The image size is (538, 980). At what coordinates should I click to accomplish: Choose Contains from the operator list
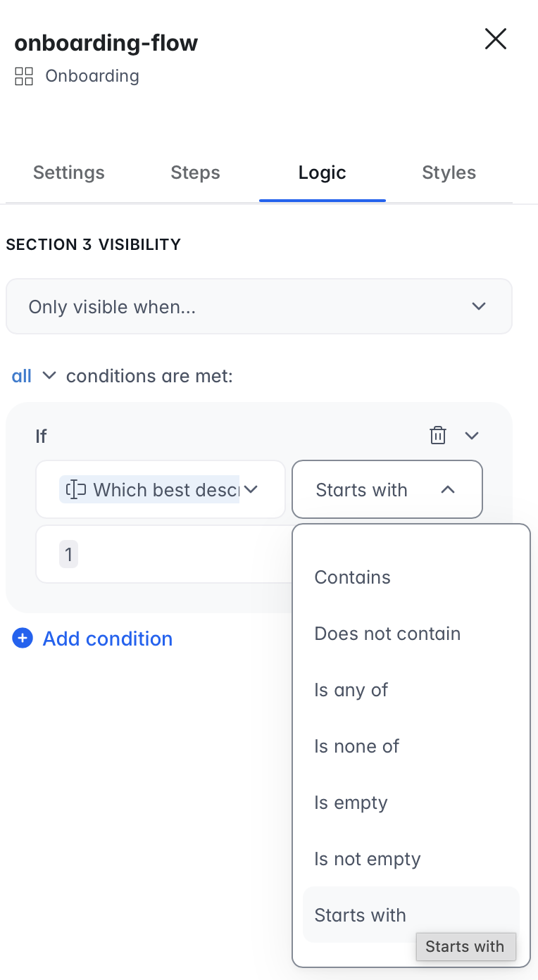point(353,577)
